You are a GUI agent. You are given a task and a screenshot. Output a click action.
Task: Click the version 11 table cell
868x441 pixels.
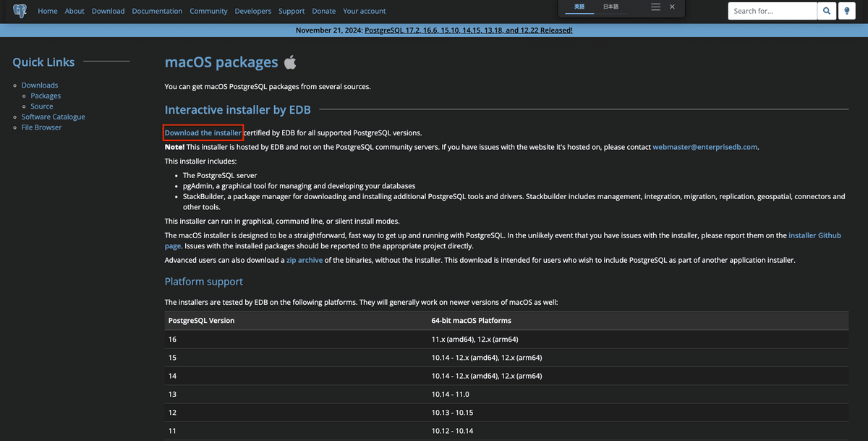tap(297, 431)
